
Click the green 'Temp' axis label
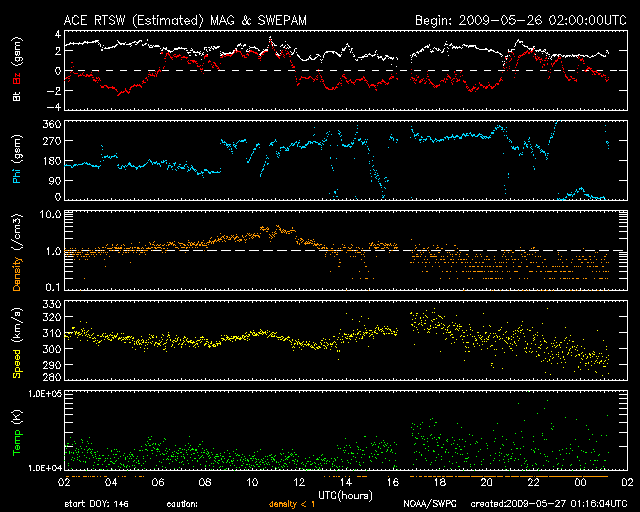[17, 443]
